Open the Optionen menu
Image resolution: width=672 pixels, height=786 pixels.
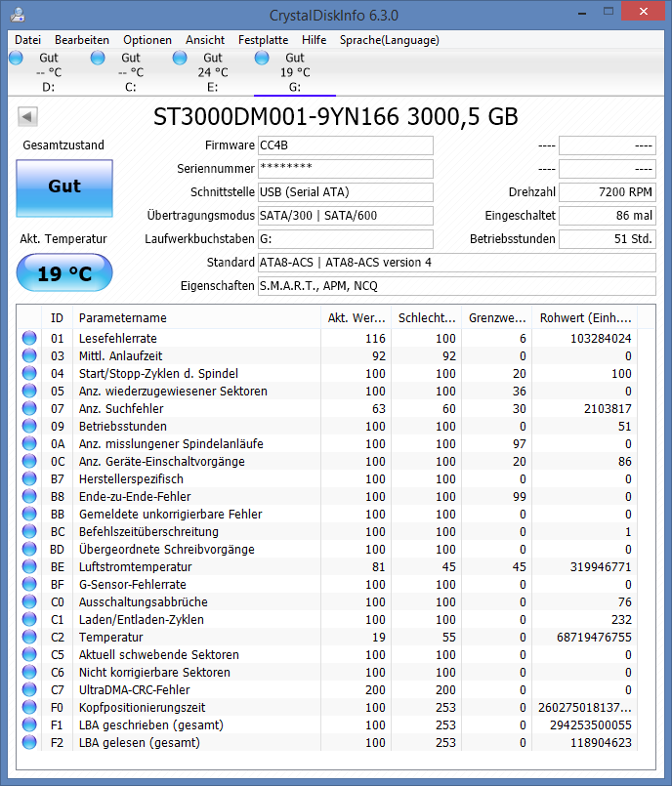147,40
